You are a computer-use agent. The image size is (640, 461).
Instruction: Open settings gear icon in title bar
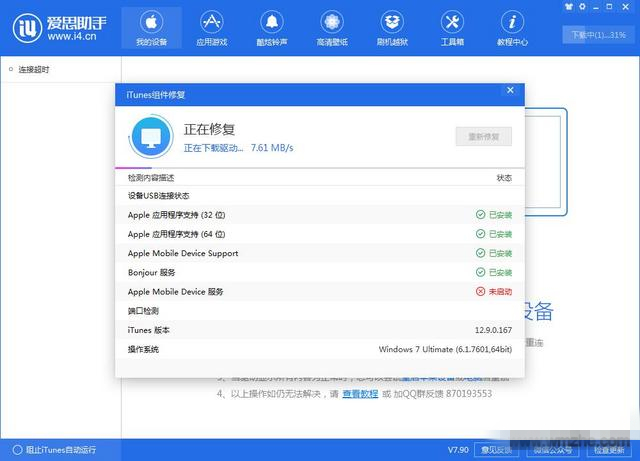(x=582, y=7)
